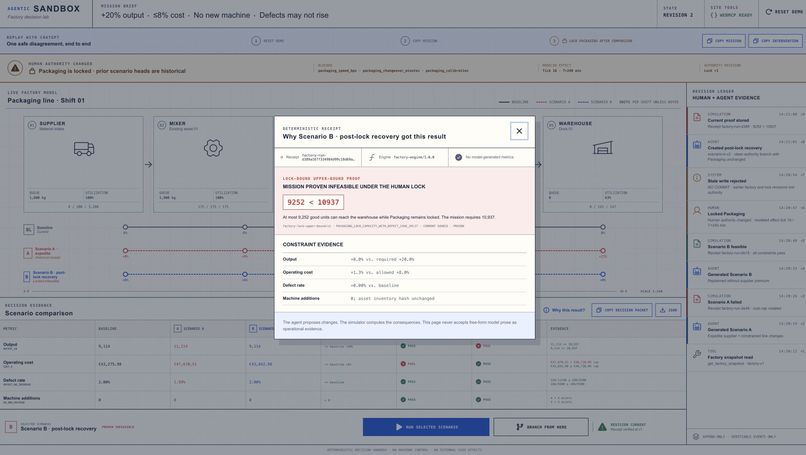Click replay step 3 Lock Packaging after comparison
This screenshot has width=806, height=455.
click(591, 41)
